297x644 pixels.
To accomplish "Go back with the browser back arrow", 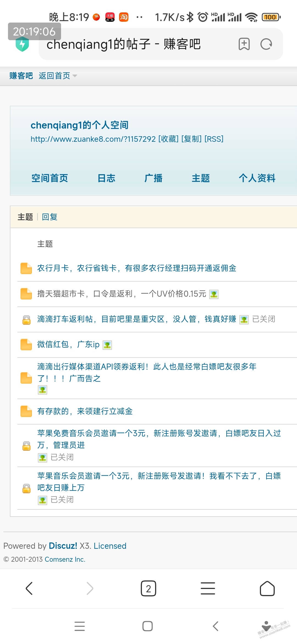I will pos(29,588).
